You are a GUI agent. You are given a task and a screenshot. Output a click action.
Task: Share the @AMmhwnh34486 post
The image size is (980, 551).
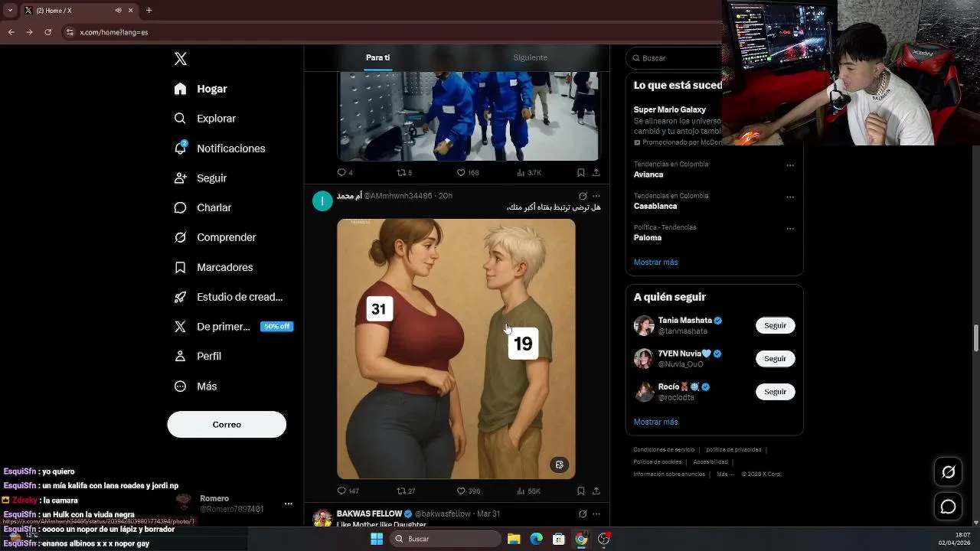[x=596, y=491]
